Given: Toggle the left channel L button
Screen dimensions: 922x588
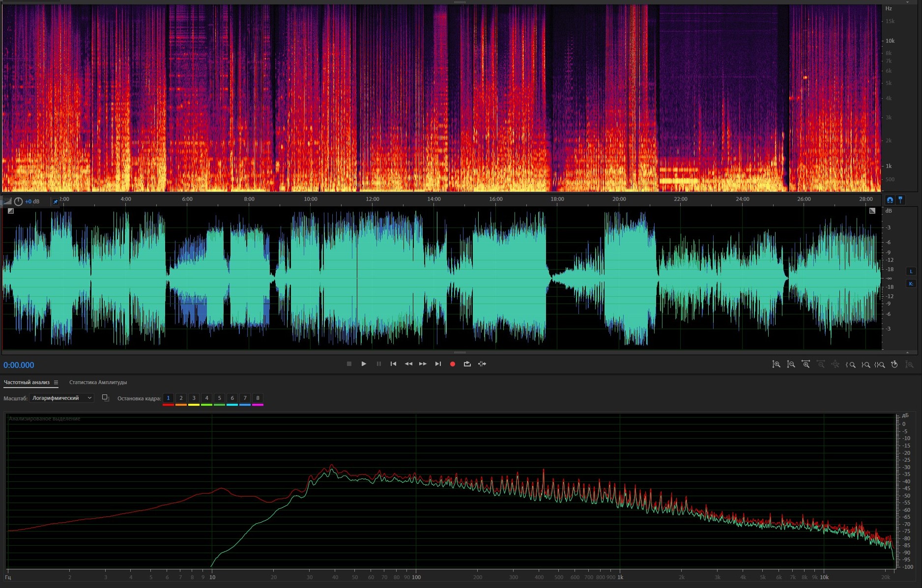Looking at the screenshot, I should [x=911, y=272].
